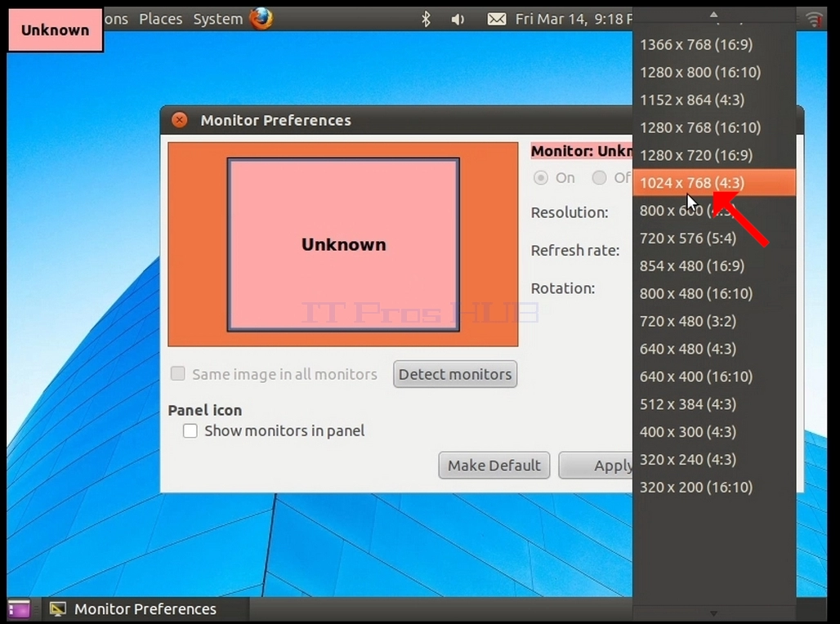Select 640 x 400 (16:10) resolution

click(x=714, y=377)
